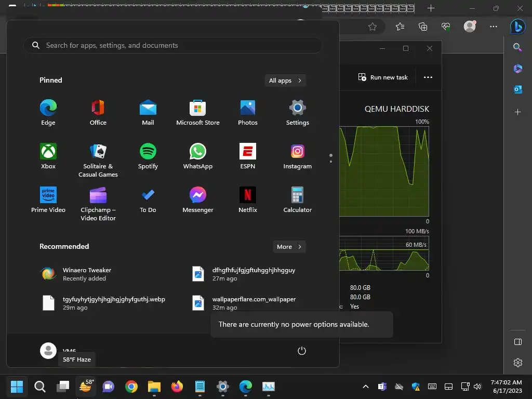
Task: Open Edge Collections button
Action: point(423,26)
